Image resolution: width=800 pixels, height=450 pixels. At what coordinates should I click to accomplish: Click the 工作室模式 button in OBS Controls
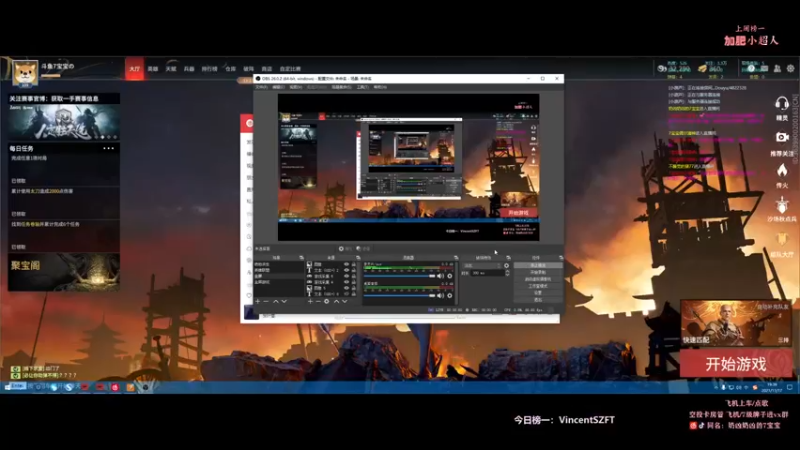click(x=538, y=286)
